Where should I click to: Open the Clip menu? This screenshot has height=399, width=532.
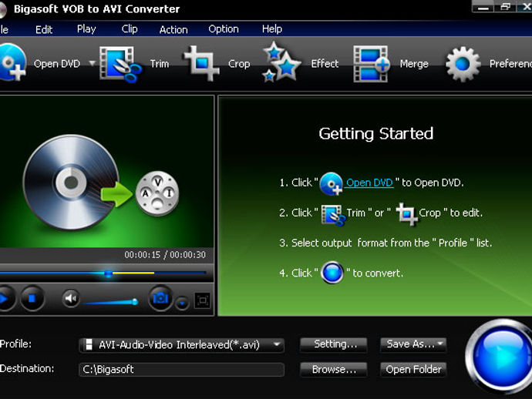pos(130,29)
